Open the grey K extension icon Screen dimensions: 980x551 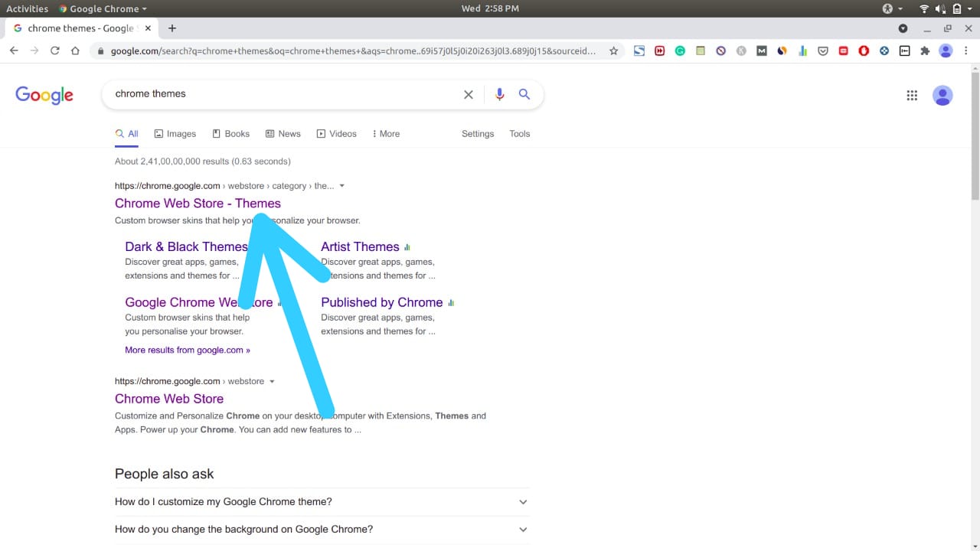click(x=741, y=51)
